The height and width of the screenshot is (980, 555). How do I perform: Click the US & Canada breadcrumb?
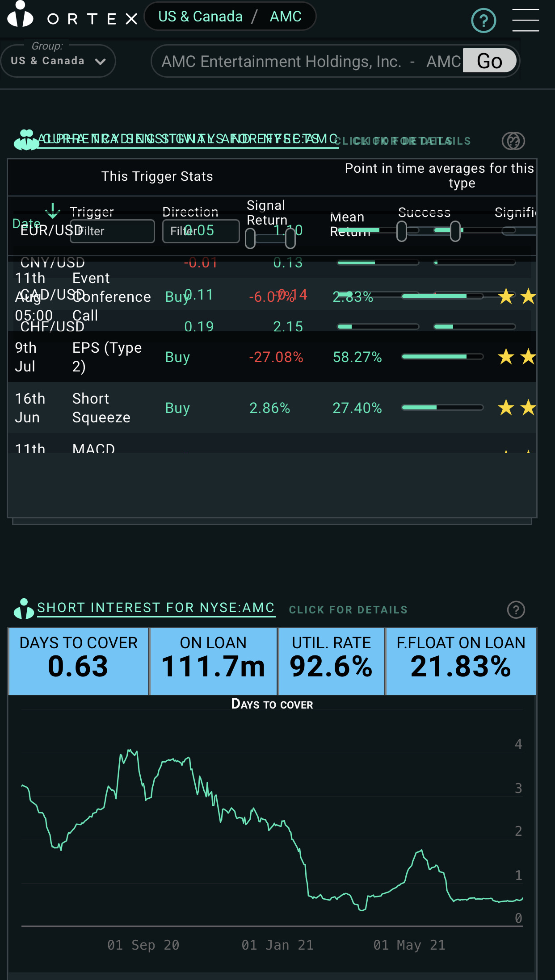coord(200,17)
